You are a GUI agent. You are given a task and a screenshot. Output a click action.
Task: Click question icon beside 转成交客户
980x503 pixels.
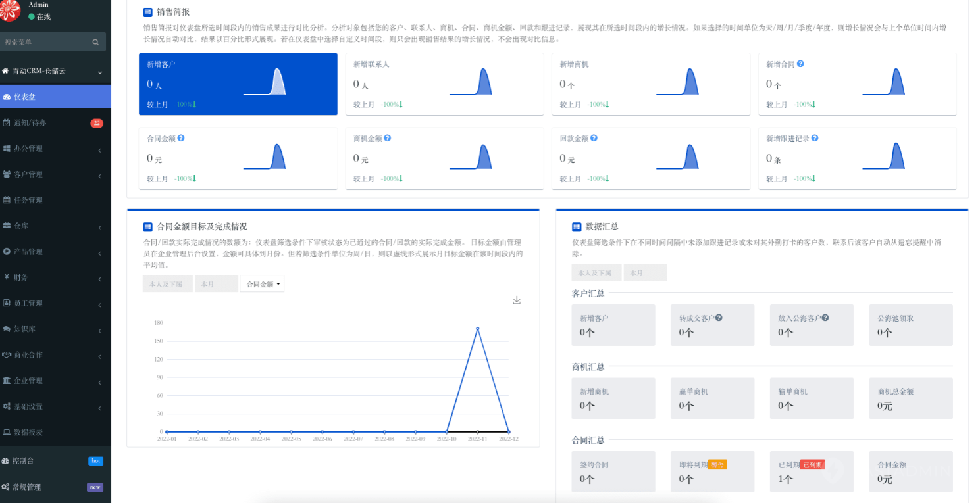(x=719, y=318)
